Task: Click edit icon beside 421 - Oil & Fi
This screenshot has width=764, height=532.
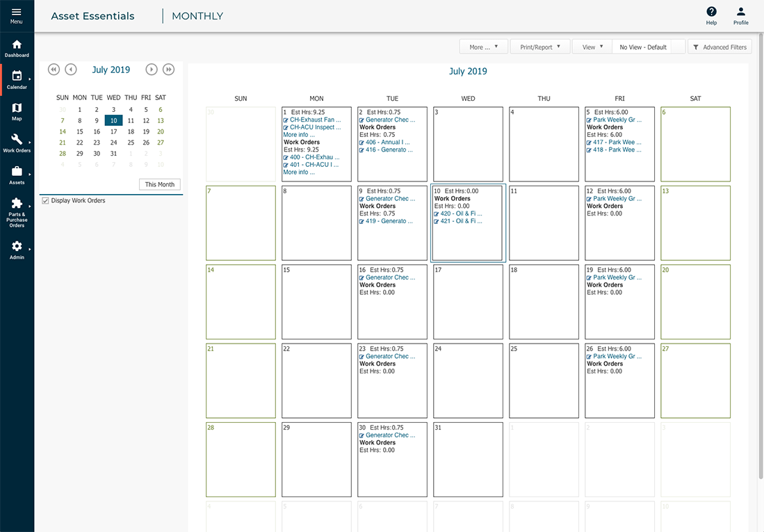Action: (437, 221)
